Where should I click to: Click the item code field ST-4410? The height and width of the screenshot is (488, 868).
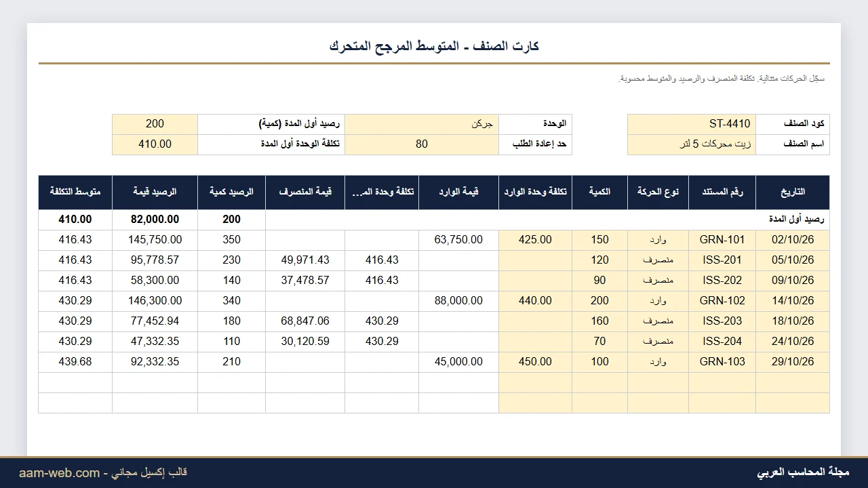tap(692, 124)
